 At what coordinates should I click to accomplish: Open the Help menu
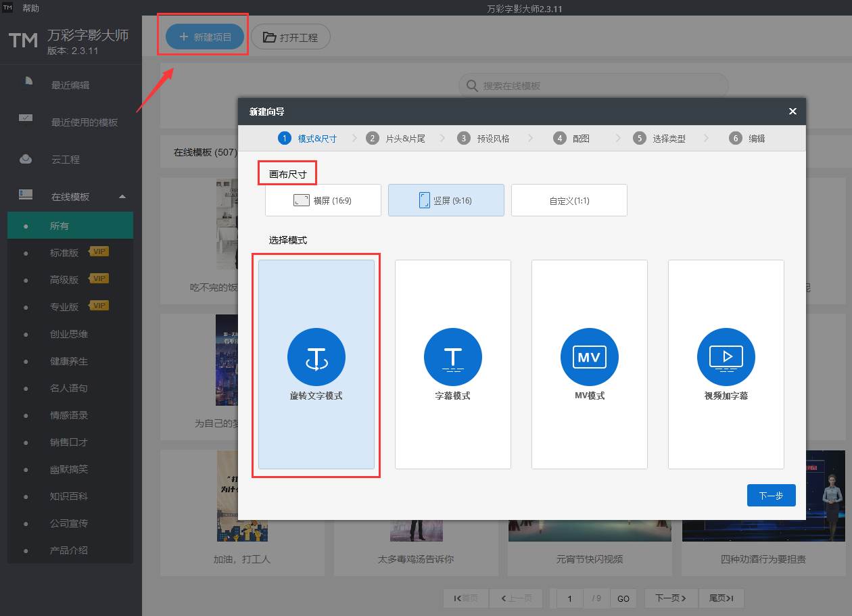click(x=30, y=8)
